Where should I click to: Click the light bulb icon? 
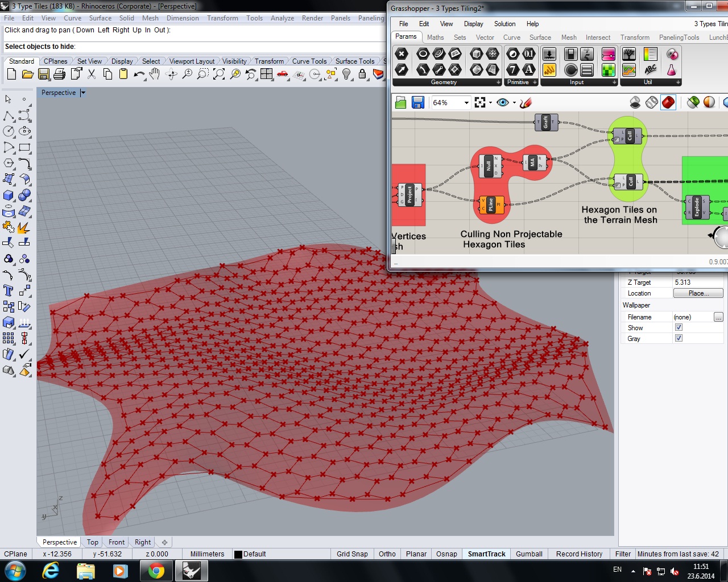click(x=346, y=74)
